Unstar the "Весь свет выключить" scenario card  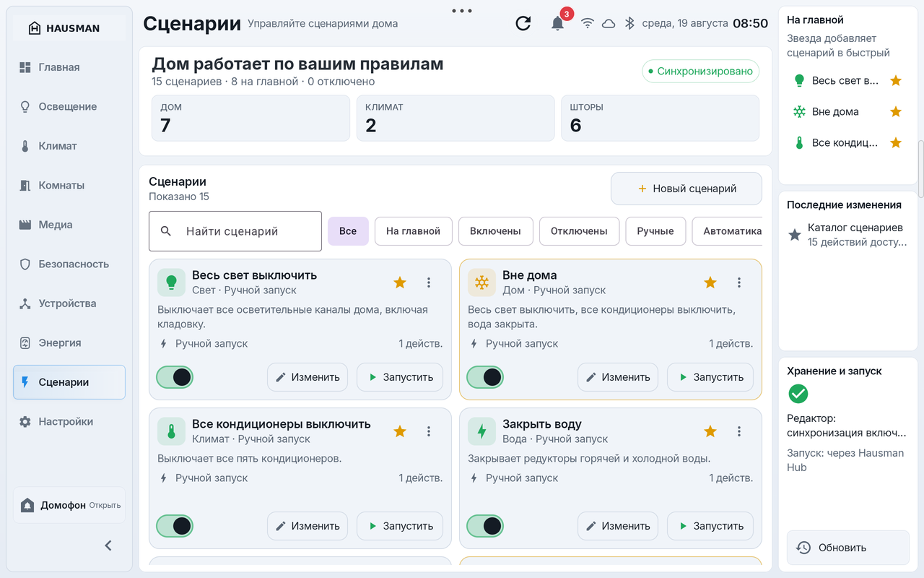click(400, 282)
